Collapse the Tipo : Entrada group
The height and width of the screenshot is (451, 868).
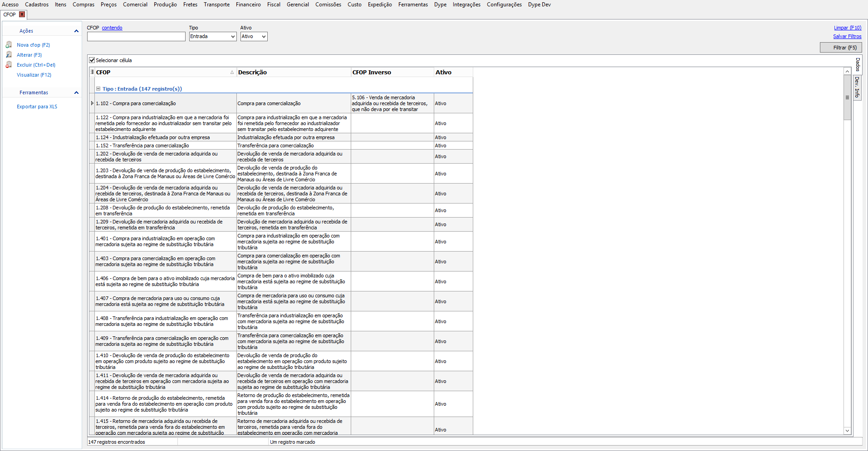tap(98, 89)
